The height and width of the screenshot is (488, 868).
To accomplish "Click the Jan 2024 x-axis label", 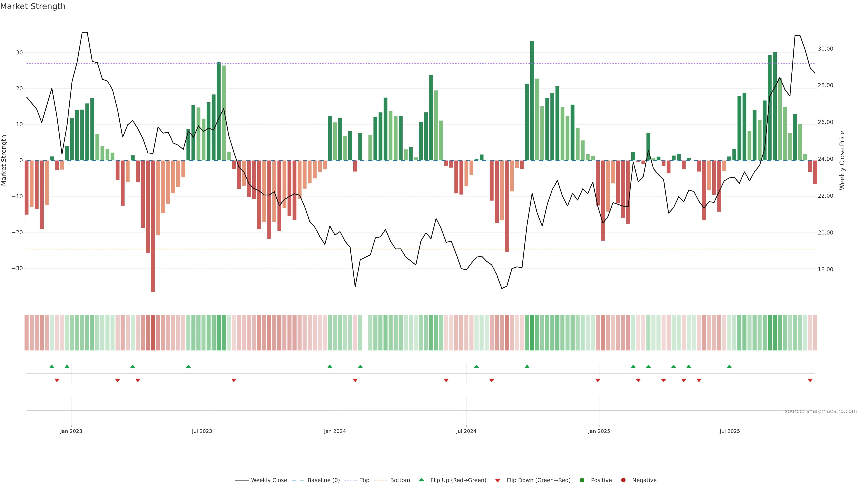I will (x=335, y=431).
